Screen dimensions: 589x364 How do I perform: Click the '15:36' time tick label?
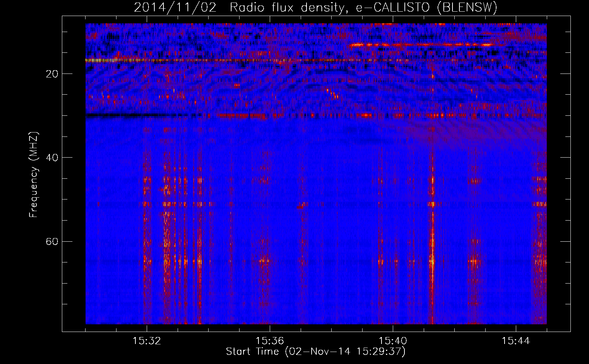270,341
